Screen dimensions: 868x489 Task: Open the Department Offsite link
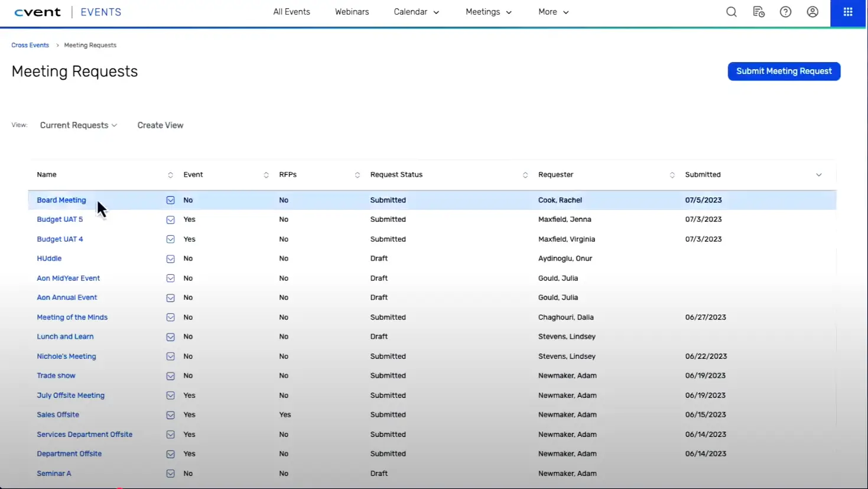(69, 454)
